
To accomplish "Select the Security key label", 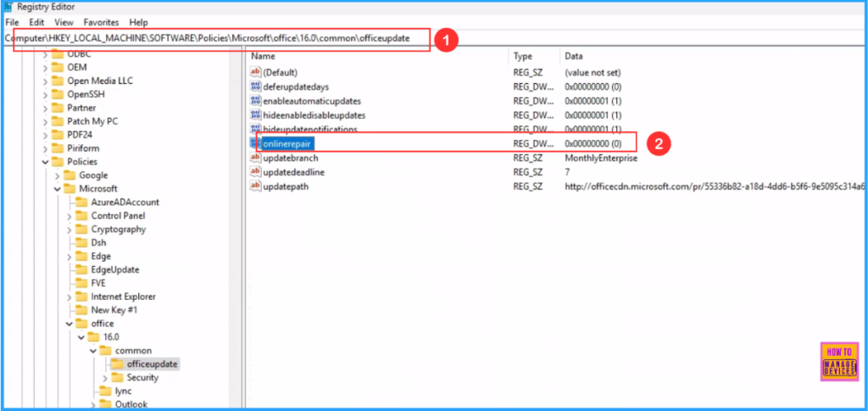I will coord(142,377).
